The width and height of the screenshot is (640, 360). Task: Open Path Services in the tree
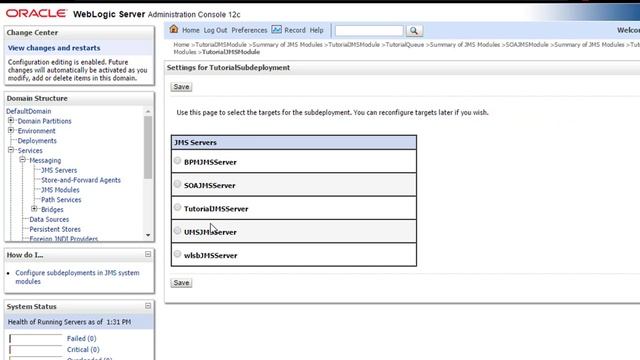pyautogui.click(x=61, y=200)
